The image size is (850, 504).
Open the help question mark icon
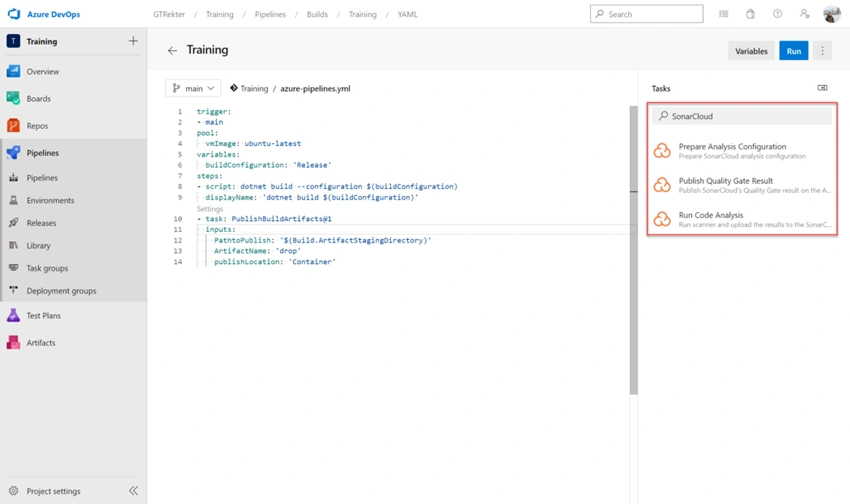click(777, 14)
